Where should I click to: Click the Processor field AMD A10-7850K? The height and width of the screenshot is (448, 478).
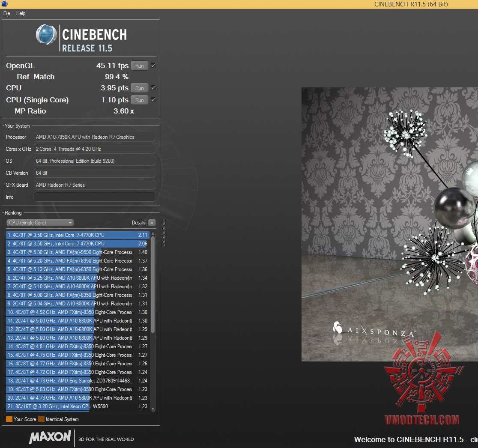95,137
